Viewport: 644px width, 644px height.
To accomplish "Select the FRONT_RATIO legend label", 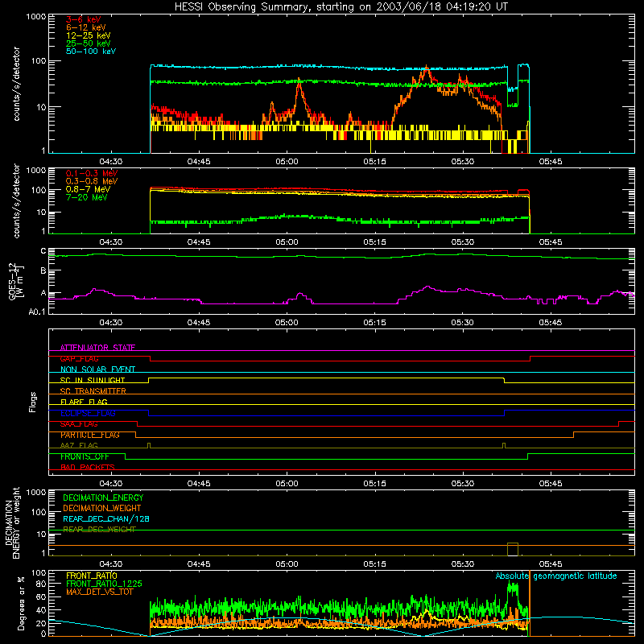I will coord(92,576).
